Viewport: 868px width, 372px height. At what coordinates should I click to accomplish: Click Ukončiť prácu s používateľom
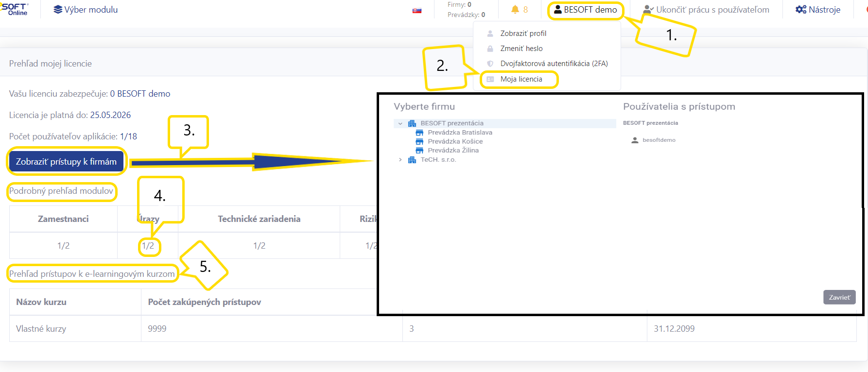706,10
